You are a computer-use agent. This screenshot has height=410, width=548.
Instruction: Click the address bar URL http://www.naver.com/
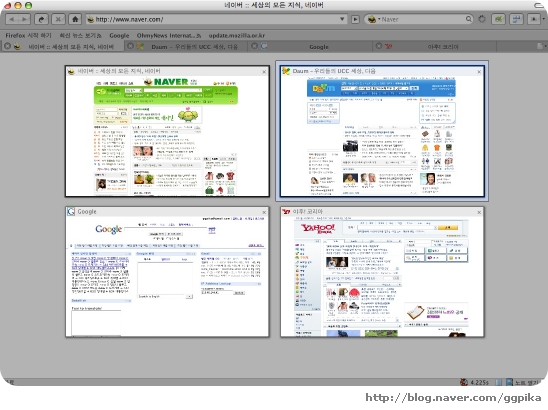pos(129,20)
